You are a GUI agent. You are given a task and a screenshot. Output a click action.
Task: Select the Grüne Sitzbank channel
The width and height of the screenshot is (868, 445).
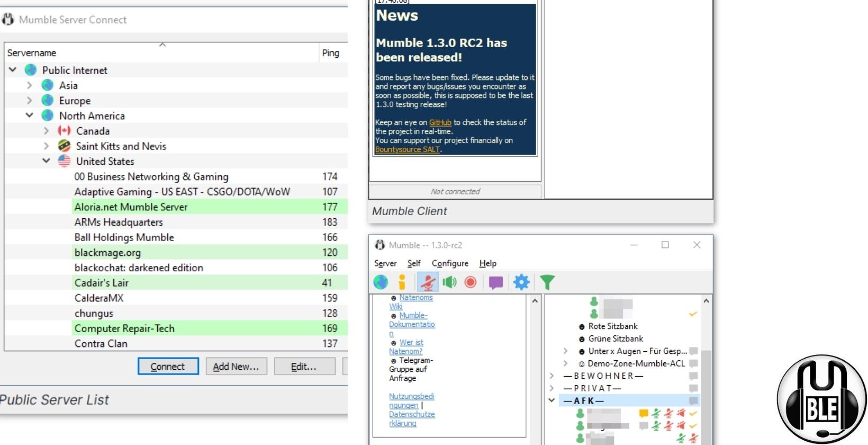click(616, 339)
